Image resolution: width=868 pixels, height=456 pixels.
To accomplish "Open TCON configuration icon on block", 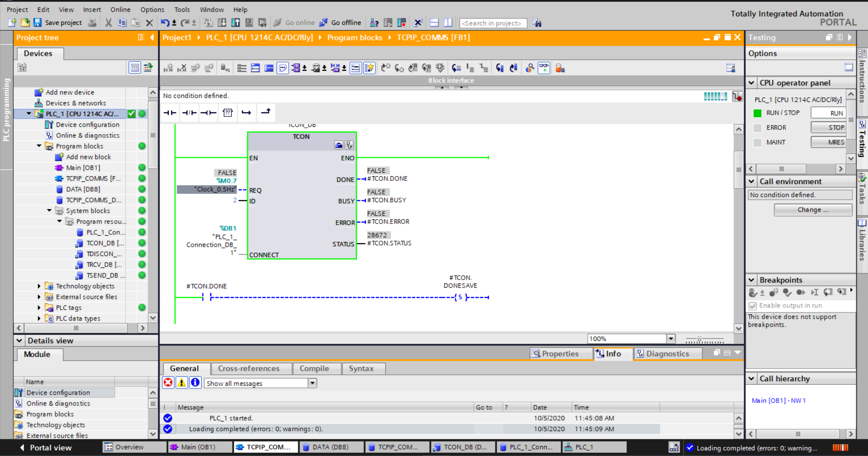I will 339,145.
